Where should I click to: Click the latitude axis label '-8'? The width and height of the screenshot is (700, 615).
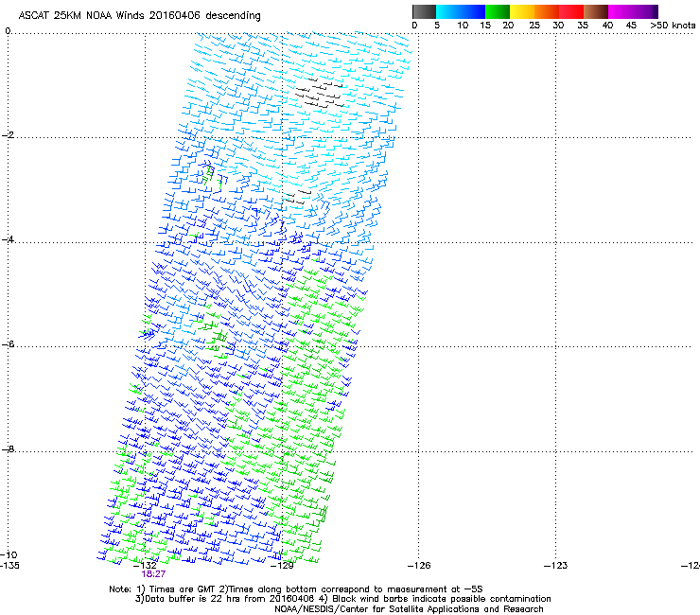click(x=8, y=448)
